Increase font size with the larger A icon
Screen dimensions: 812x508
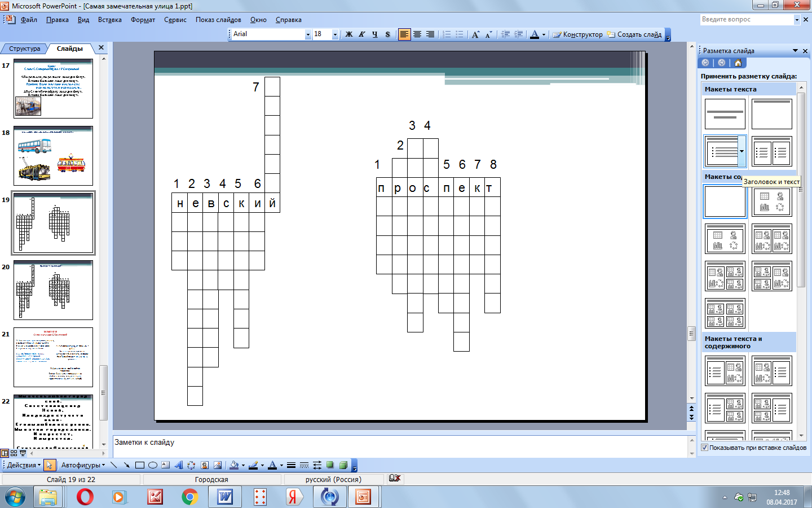(475, 34)
